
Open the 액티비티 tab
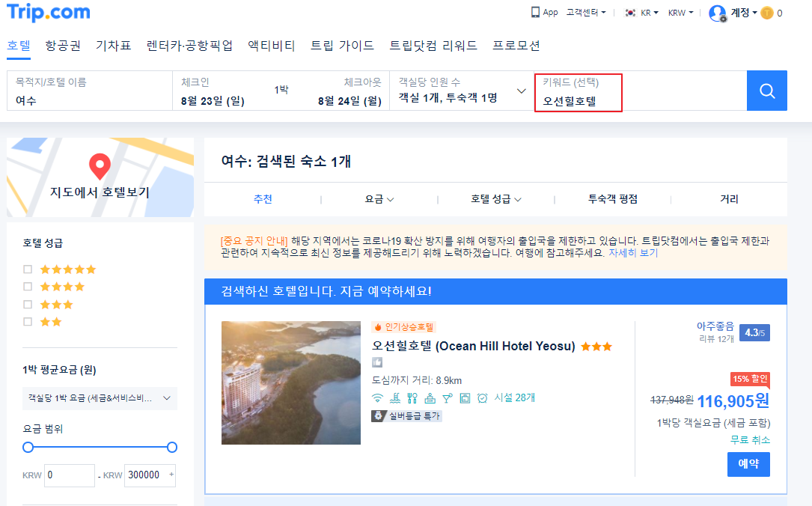[x=272, y=46]
